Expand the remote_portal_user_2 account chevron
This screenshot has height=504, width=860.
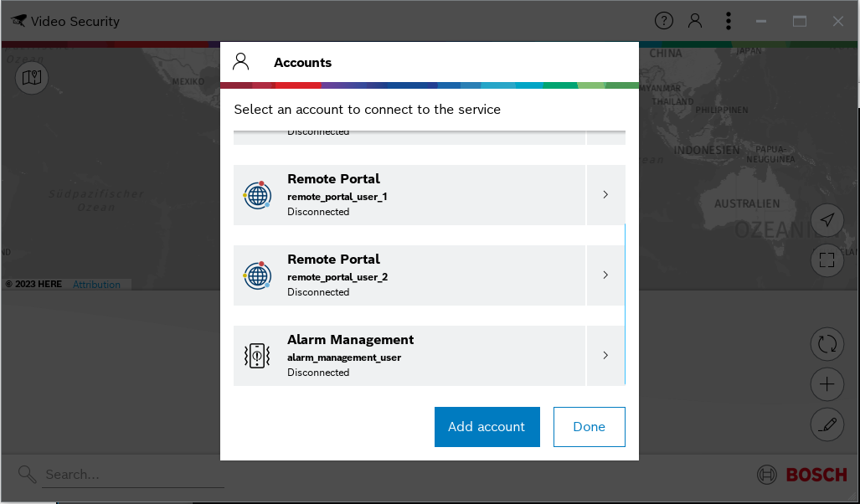point(605,275)
